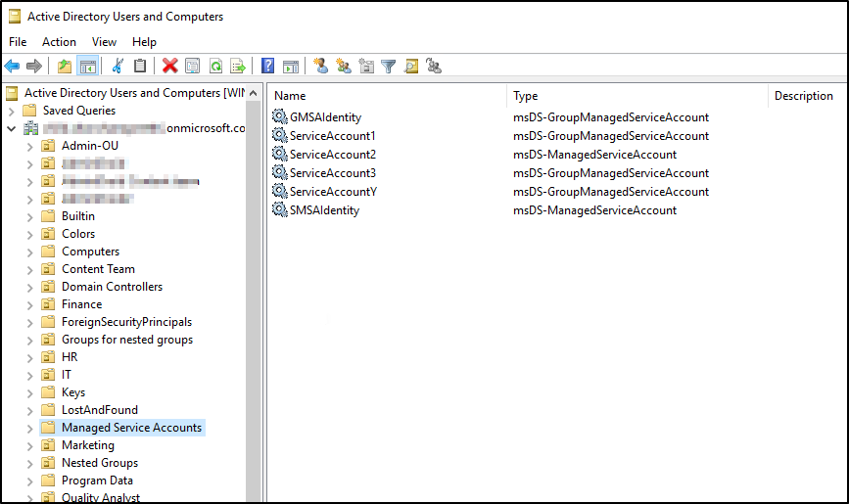The image size is (849, 504).
Task: Select the Finance folder in tree
Action: tap(81, 304)
